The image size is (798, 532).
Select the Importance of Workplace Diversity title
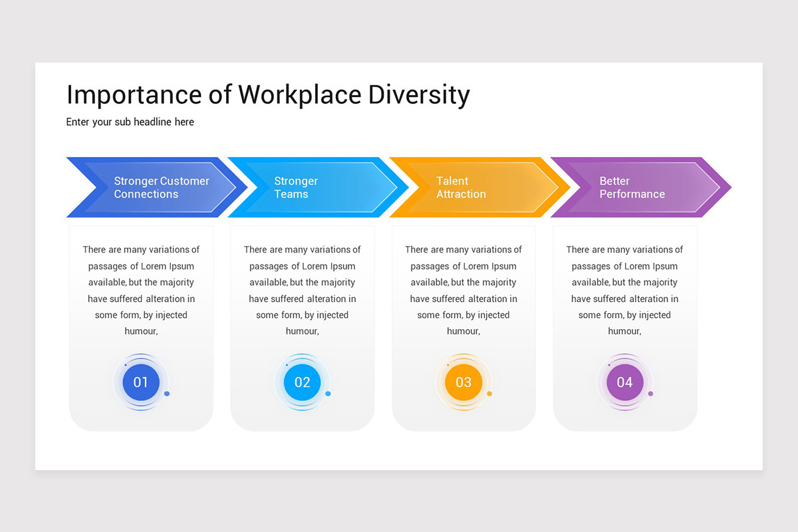tap(268, 95)
